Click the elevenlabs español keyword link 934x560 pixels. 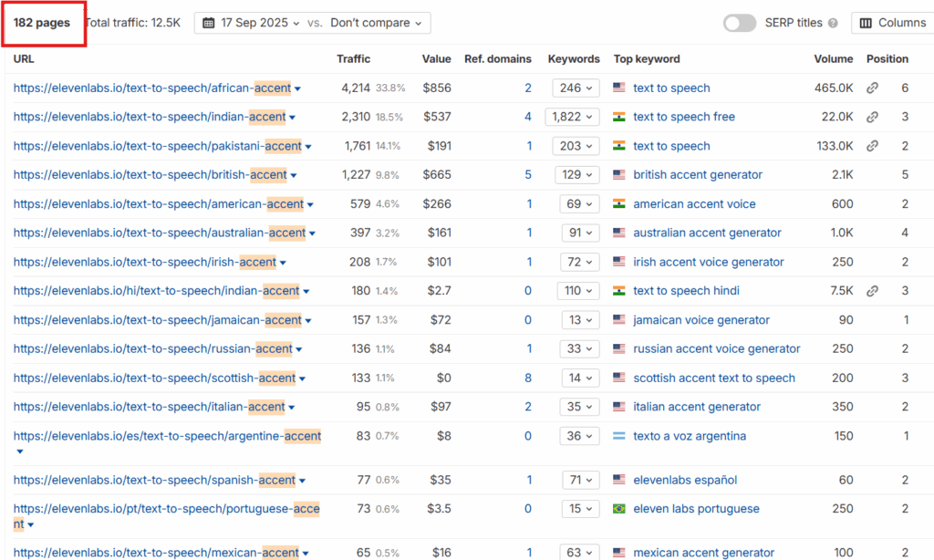pyautogui.click(x=685, y=480)
